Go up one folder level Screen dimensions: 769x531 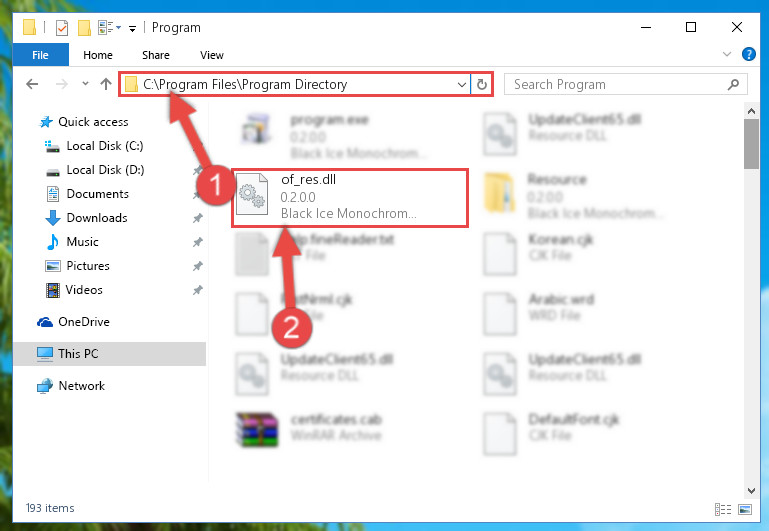[x=105, y=84]
